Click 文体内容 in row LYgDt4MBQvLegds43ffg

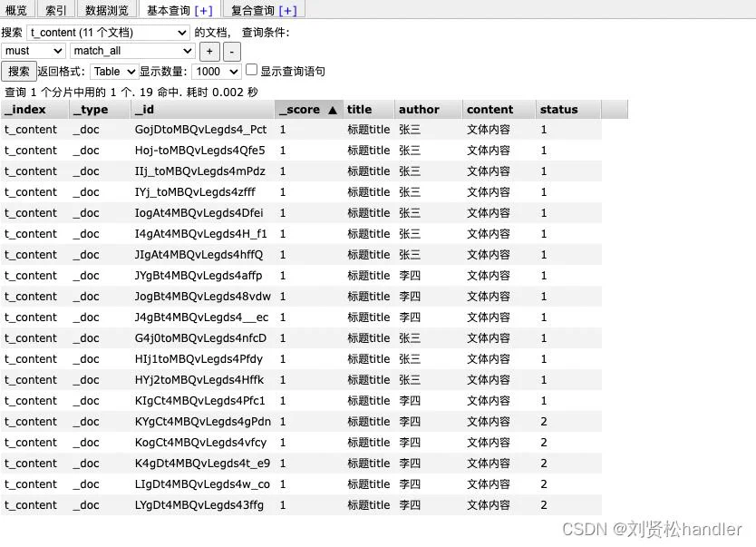[x=489, y=505]
